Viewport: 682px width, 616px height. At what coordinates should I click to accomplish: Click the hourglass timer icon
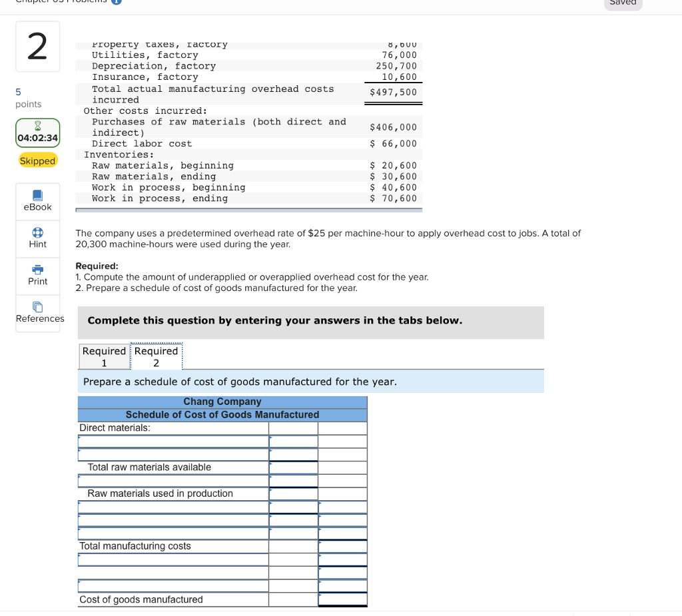37,126
